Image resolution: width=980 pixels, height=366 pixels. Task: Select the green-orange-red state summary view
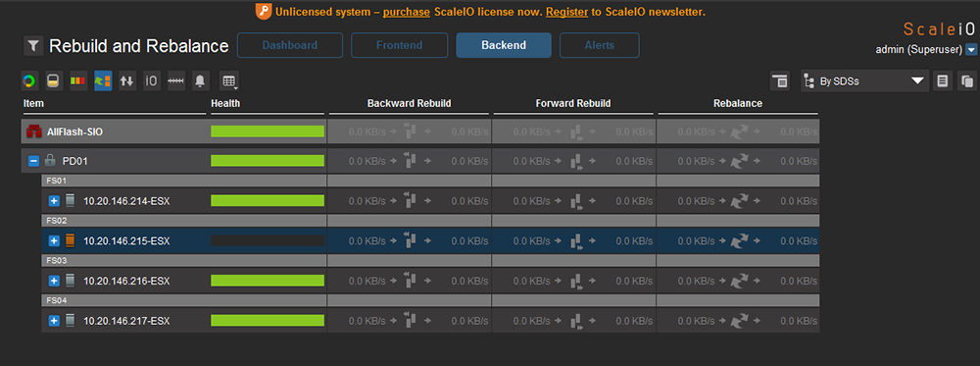pos(78,80)
